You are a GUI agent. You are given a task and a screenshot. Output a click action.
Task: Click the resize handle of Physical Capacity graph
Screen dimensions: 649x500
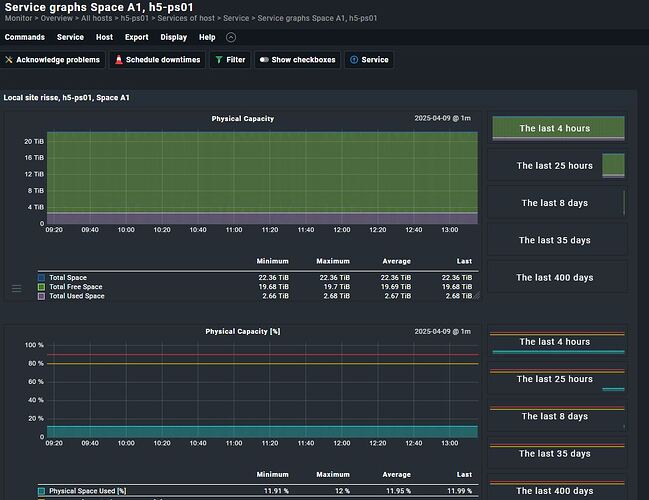(x=476, y=295)
